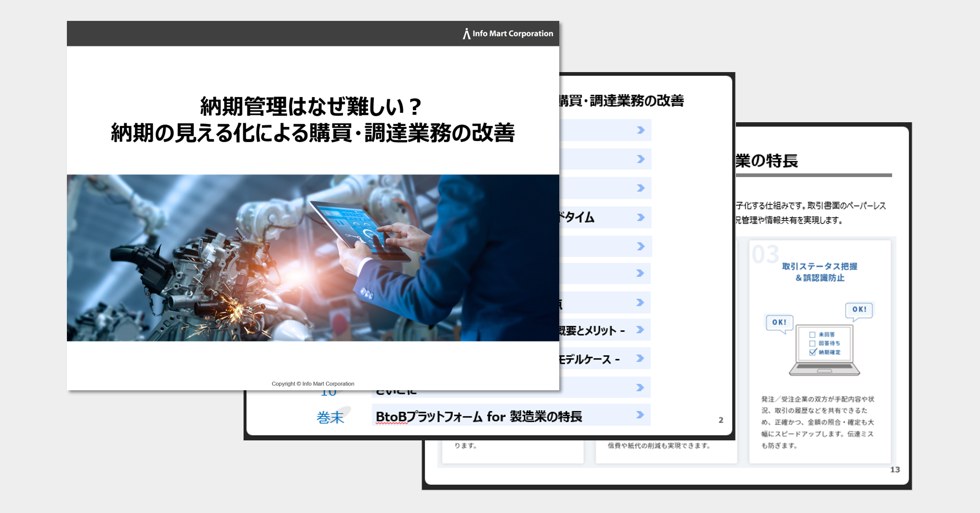980x513 pixels.
Task: Click the Info Mart Corporation logo mark
Action: (466, 34)
